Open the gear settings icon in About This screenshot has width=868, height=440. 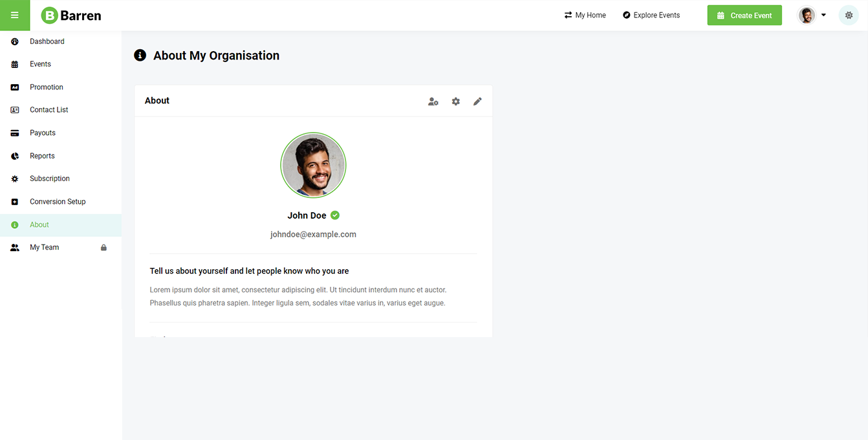pos(456,102)
